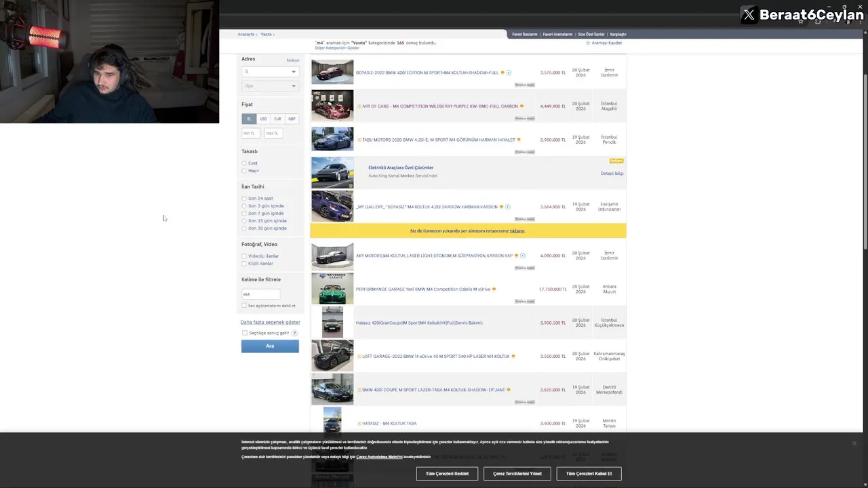Screen dimensions: 868x488
Task: Select Son 15 gün içinde filter
Action: [x=244, y=221]
